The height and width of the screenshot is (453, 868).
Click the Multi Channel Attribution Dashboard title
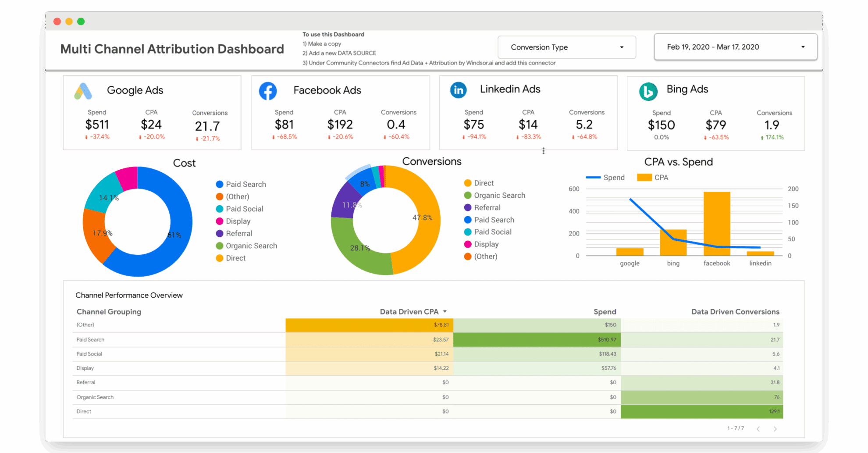coord(172,49)
